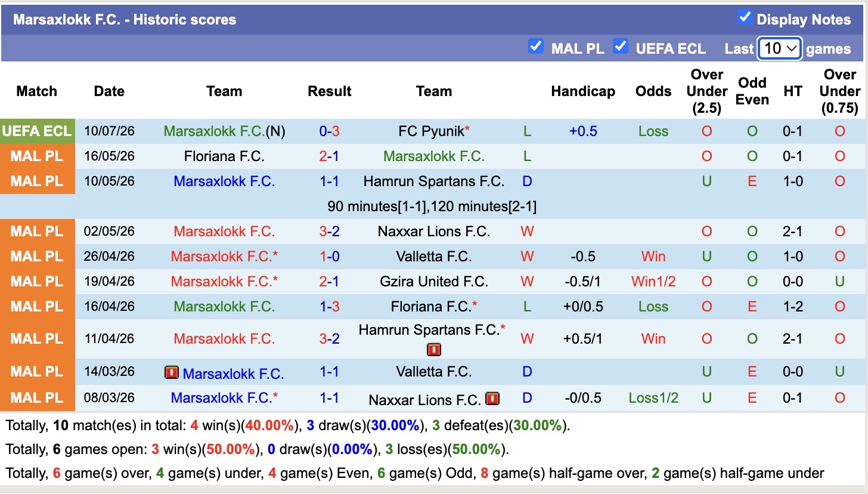
Task: Click the Handicap column header
Action: click(x=583, y=91)
